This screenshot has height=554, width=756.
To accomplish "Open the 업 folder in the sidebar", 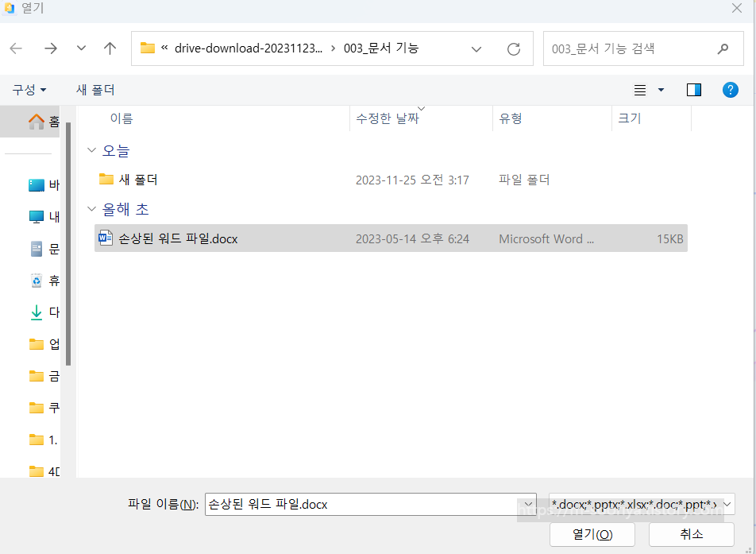I will (44, 344).
